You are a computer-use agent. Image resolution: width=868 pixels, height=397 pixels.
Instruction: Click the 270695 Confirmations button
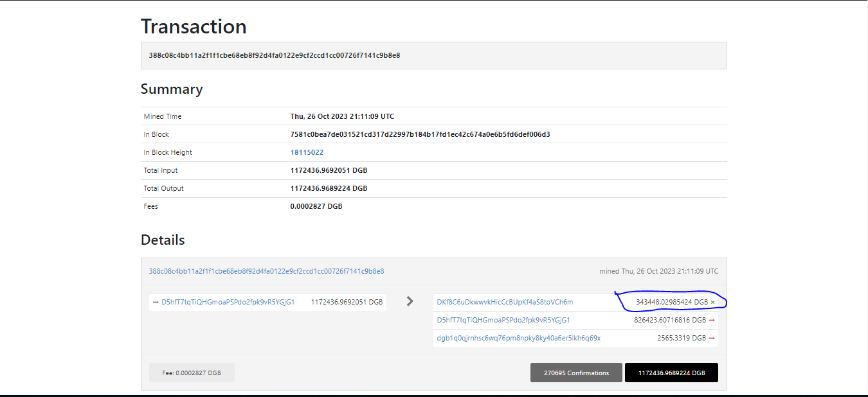click(576, 373)
